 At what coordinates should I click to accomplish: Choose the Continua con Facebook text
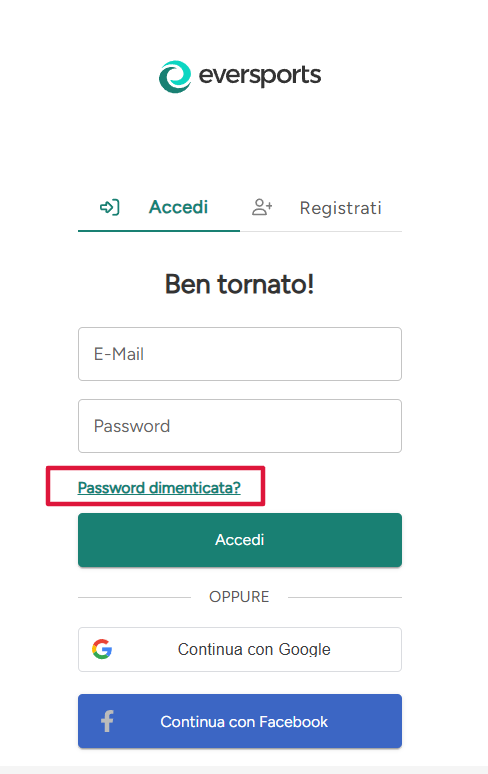coord(244,722)
